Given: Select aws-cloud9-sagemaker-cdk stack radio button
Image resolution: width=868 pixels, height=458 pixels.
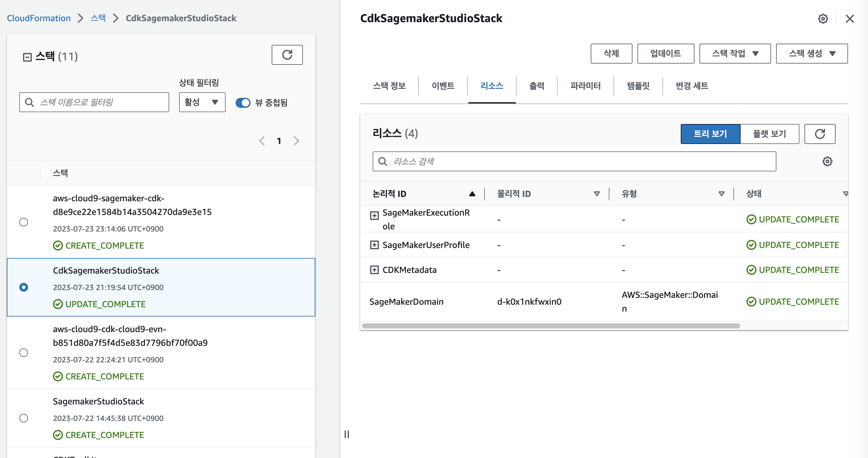Looking at the screenshot, I should click(x=24, y=222).
